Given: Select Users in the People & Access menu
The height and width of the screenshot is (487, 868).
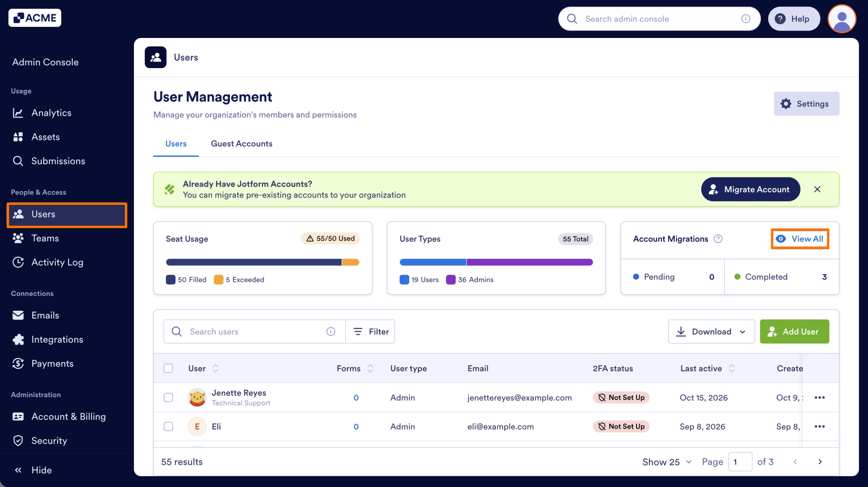Looking at the screenshot, I should [x=67, y=214].
